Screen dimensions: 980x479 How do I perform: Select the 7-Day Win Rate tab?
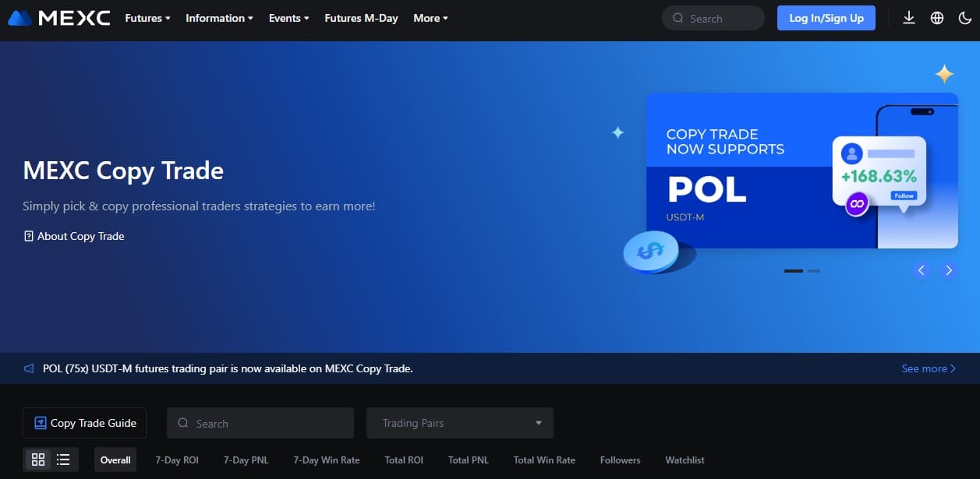pos(327,460)
